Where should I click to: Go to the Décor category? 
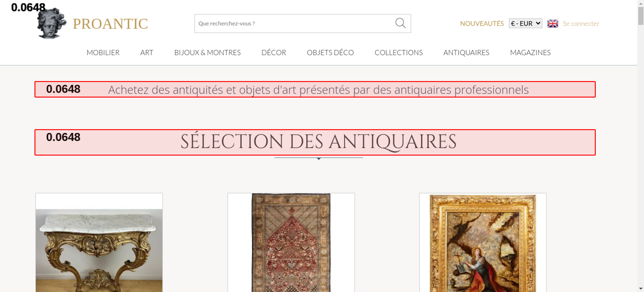(x=274, y=52)
